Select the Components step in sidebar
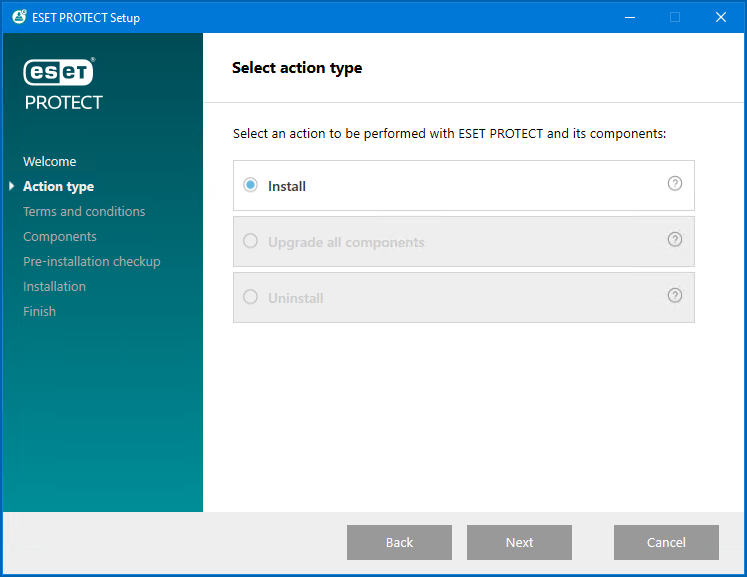The height and width of the screenshot is (577, 747). tap(60, 236)
